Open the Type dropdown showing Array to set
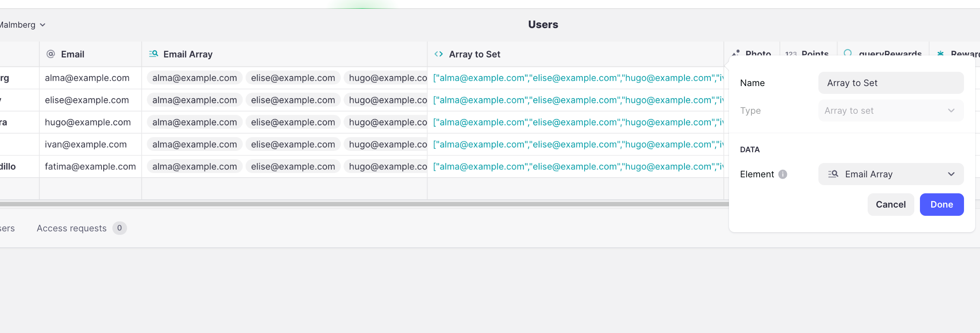Screen dimensions: 980x333 891,111
